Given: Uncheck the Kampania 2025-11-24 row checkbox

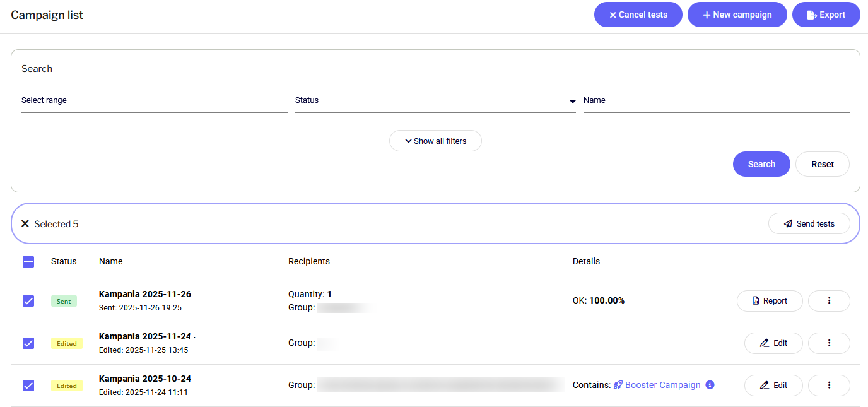Looking at the screenshot, I should pyautogui.click(x=28, y=343).
